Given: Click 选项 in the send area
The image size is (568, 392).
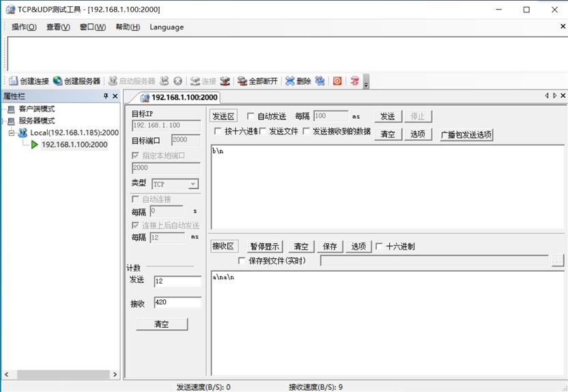Looking at the screenshot, I should [x=418, y=135].
